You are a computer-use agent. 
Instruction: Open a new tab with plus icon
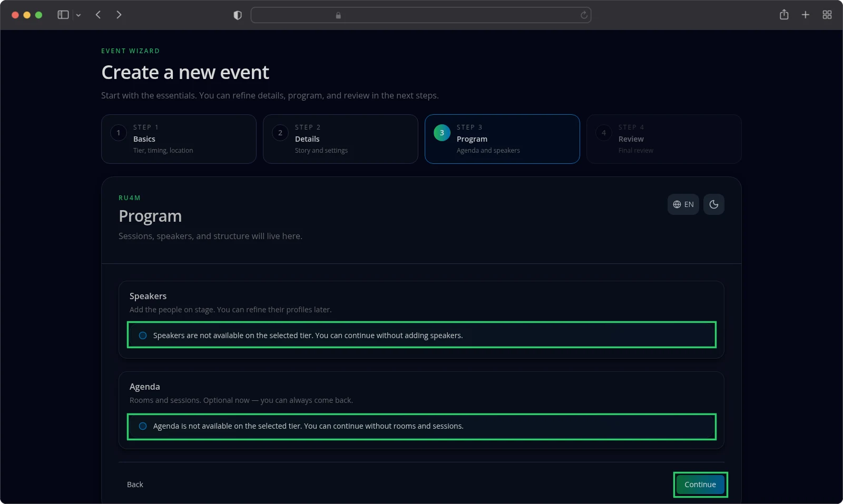coord(806,15)
